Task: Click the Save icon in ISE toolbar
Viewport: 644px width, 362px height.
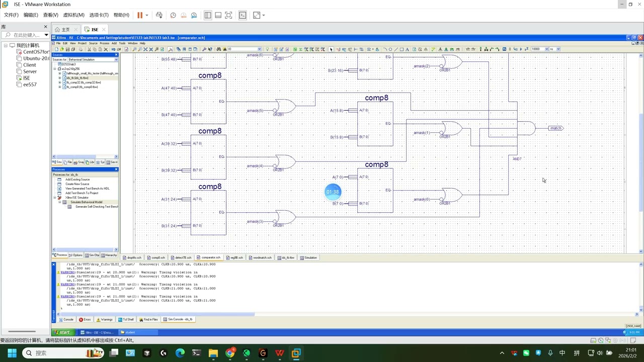Action: (x=67, y=49)
